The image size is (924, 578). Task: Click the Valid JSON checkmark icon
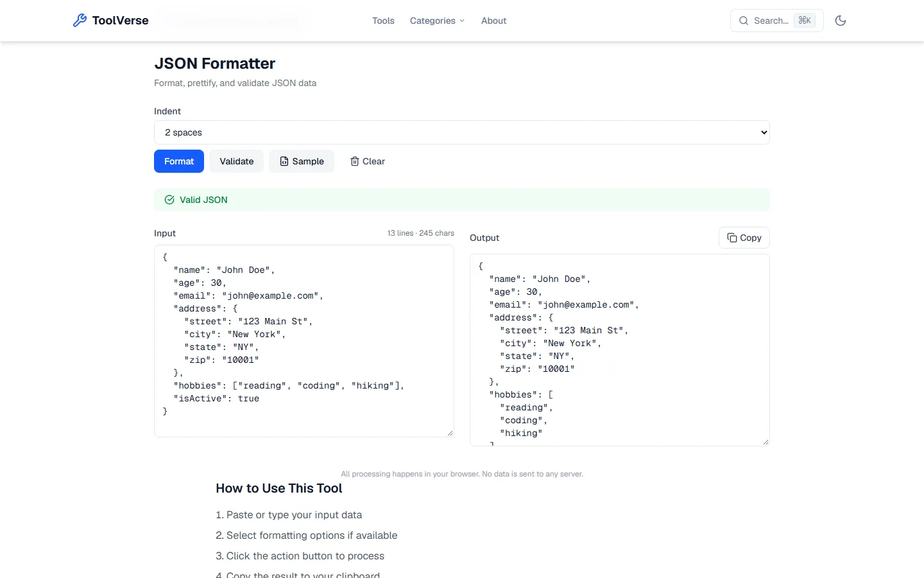(x=169, y=200)
